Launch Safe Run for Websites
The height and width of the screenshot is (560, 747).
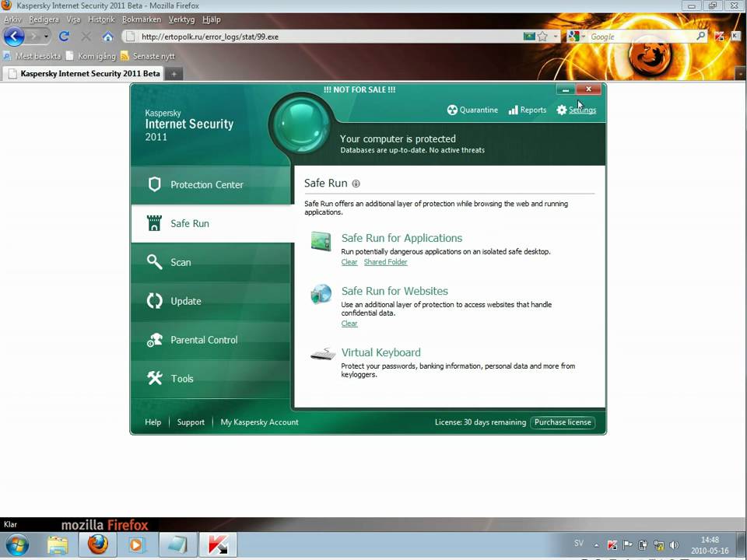pos(395,291)
